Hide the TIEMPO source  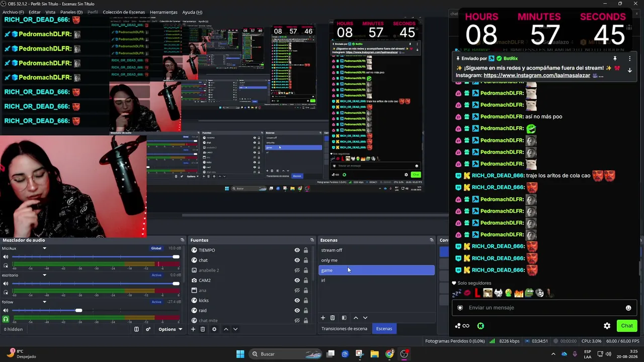pyautogui.click(x=297, y=250)
